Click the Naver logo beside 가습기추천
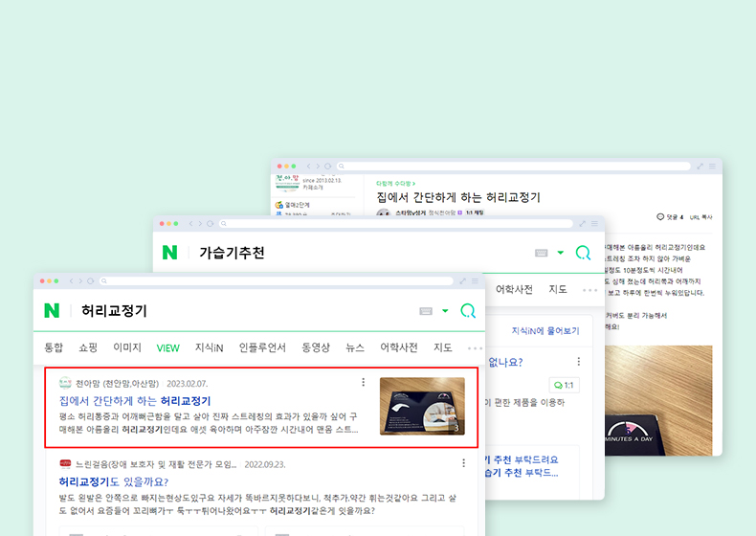 pyautogui.click(x=169, y=253)
